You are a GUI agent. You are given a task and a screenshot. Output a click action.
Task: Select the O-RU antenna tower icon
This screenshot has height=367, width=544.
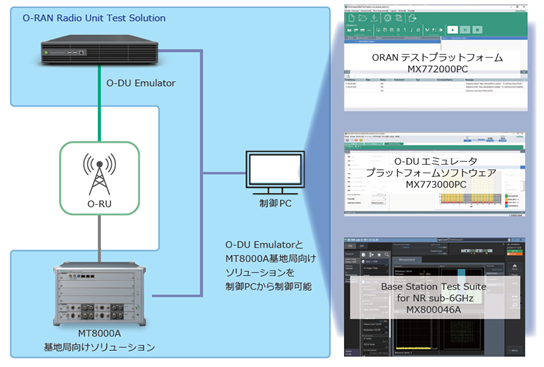click(100, 173)
